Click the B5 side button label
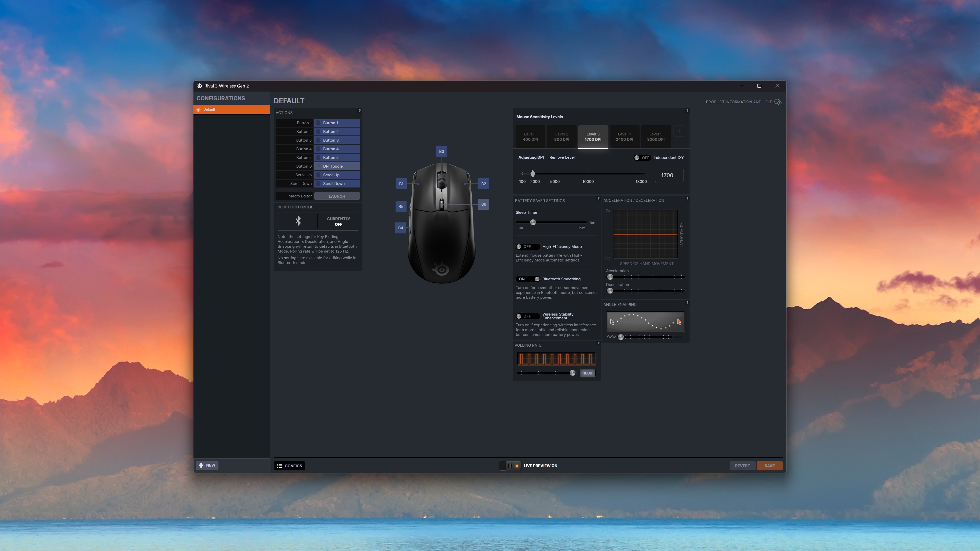The width and height of the screenshot is (980, 551). click(x=401, y=206)
